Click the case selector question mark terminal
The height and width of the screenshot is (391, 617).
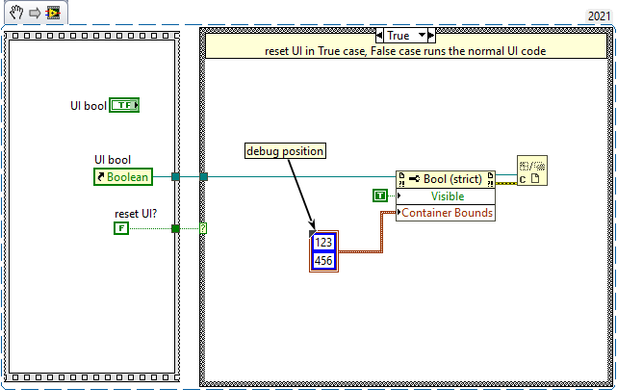(203, 228)
